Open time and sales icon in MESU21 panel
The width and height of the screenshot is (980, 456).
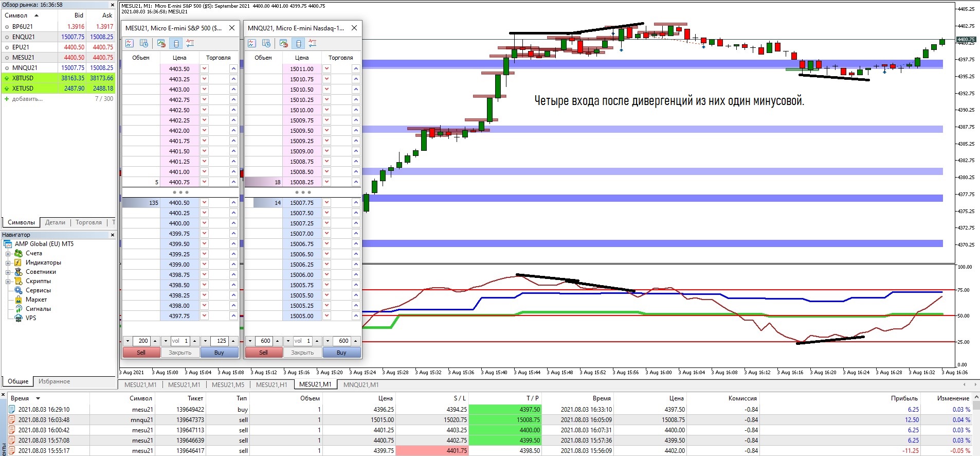point(144,43)
